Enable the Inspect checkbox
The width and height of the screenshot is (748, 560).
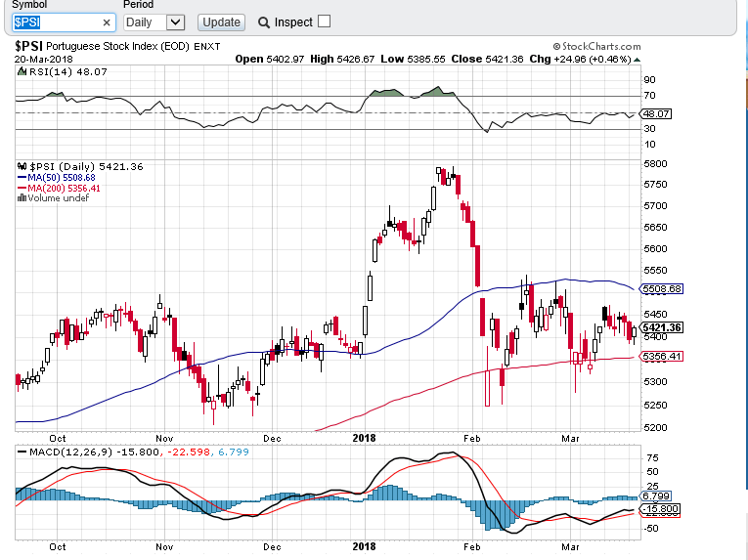click(324, 22)
